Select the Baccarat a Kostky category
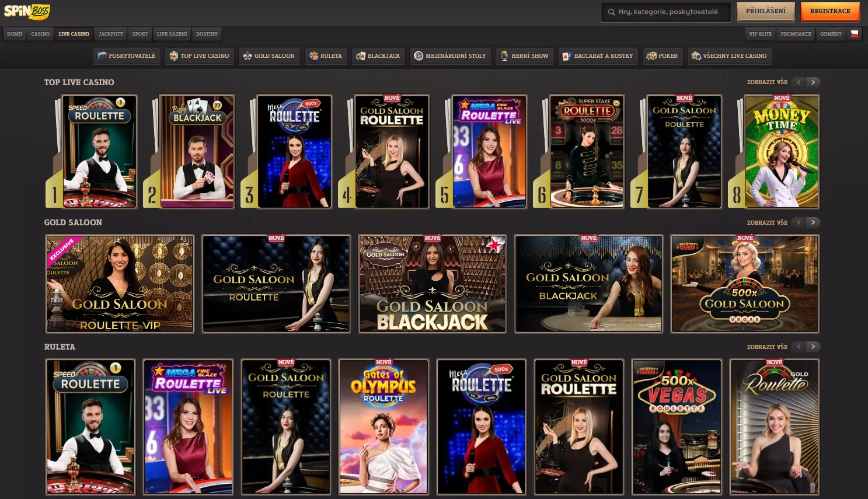This screenshot has width=868, height=499. point(598,56)
